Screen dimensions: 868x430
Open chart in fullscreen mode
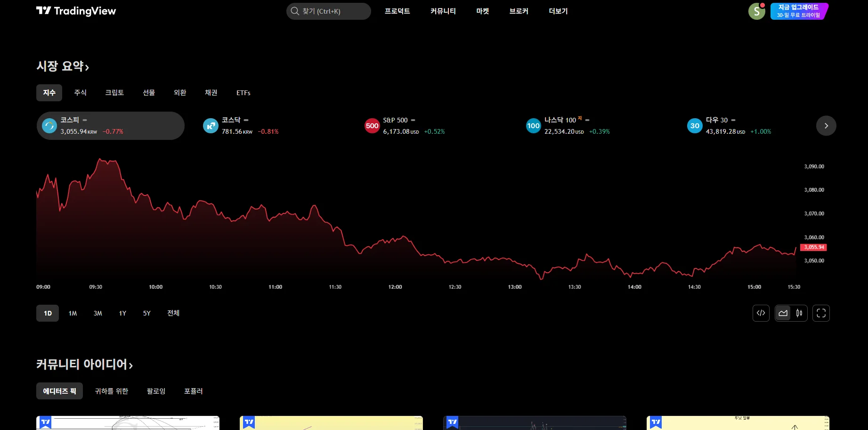click(821, 313)
